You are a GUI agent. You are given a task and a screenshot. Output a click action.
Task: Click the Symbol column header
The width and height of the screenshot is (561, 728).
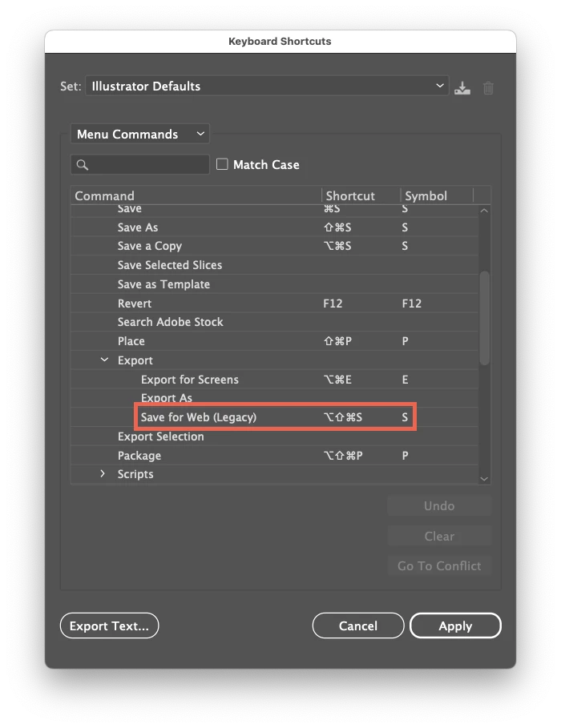pyautogui.click(x=437, y=195)
